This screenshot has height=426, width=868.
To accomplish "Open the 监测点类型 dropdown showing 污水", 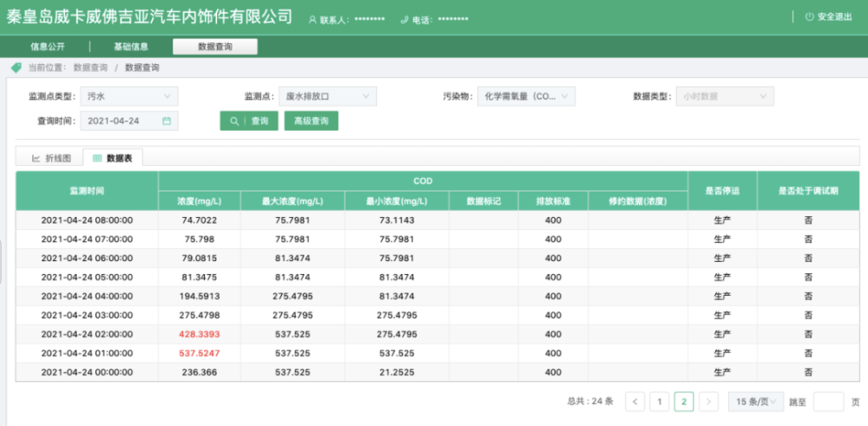I will pyautogui.click(x=129, y=96).
